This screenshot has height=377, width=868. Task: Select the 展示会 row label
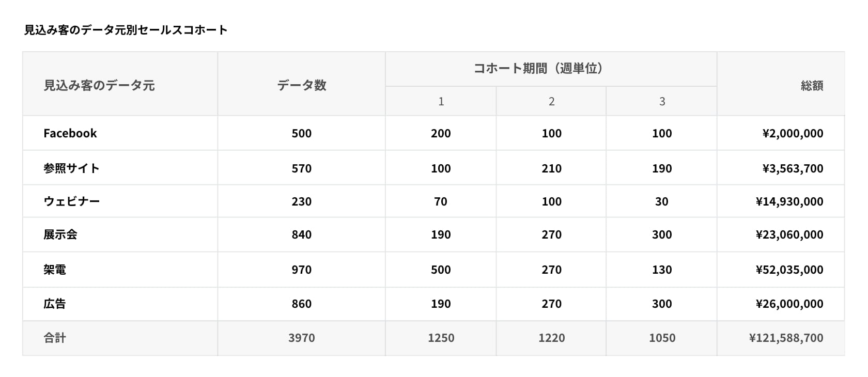(60, 234)
